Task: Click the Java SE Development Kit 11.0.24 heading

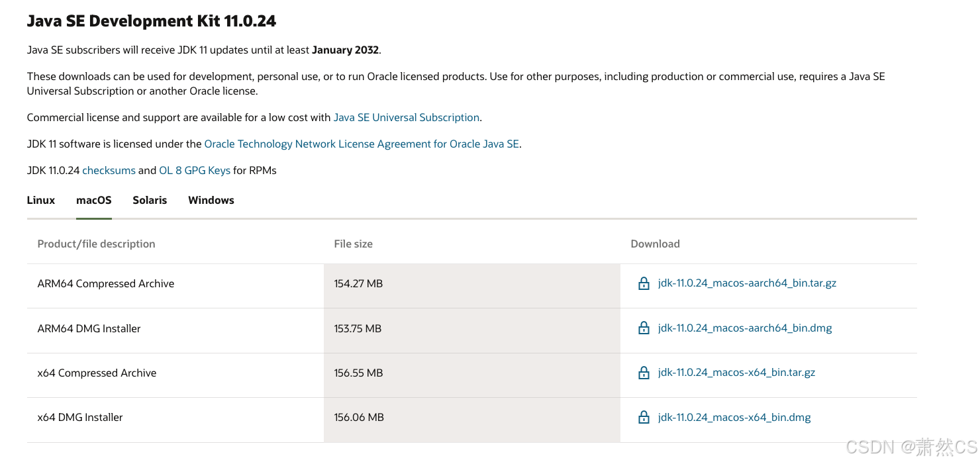Action: click(x=152, y=21)
